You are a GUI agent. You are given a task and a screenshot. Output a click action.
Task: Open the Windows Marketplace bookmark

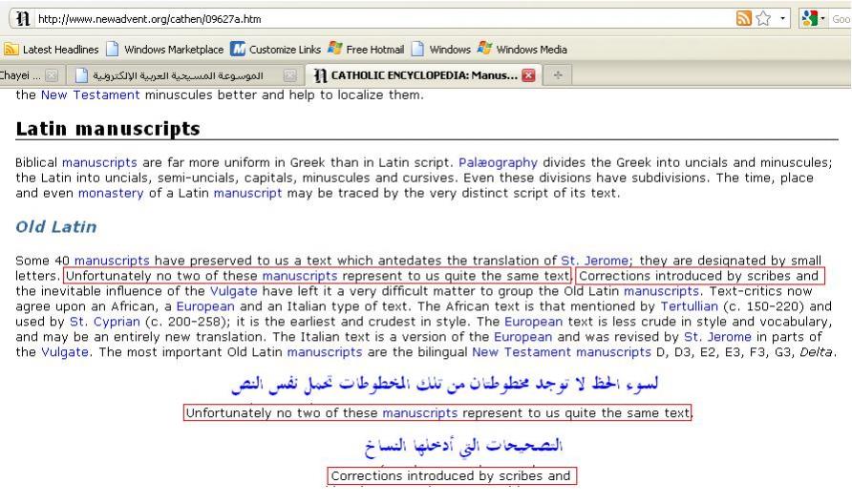point(163,50)
